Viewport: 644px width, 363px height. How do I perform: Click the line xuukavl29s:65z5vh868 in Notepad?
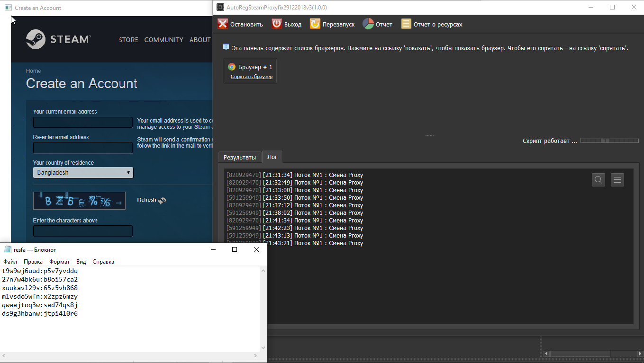(x=40, y=288)
